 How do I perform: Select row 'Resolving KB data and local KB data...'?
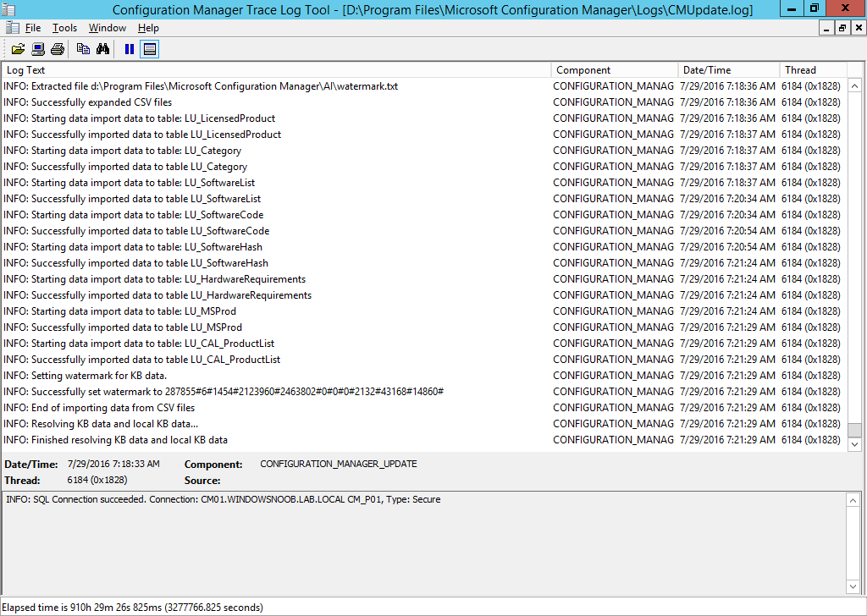pyautogui.click(x=423, y=424)
